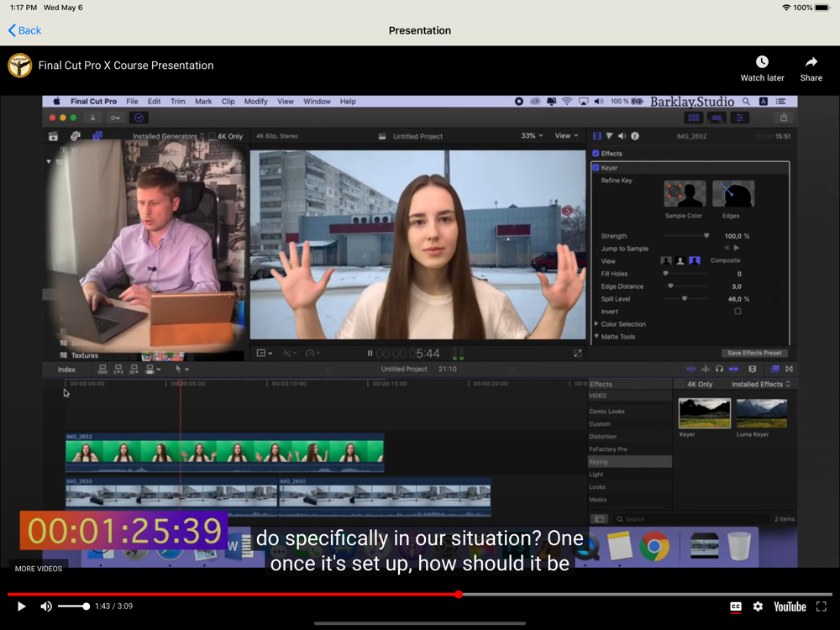Viewport: 840px width, 630px height.
Task: Go Back to the previous screen
Action: tap(24, 30)
